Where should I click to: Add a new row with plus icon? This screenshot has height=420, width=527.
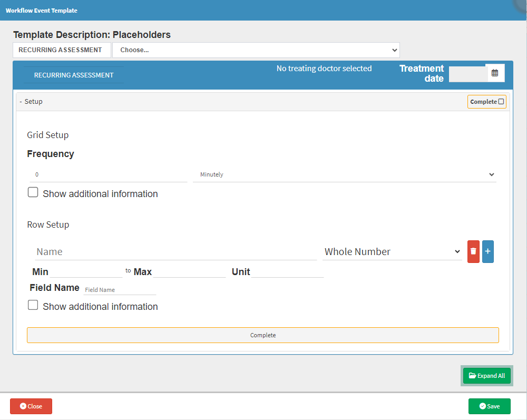coord(487,252)
